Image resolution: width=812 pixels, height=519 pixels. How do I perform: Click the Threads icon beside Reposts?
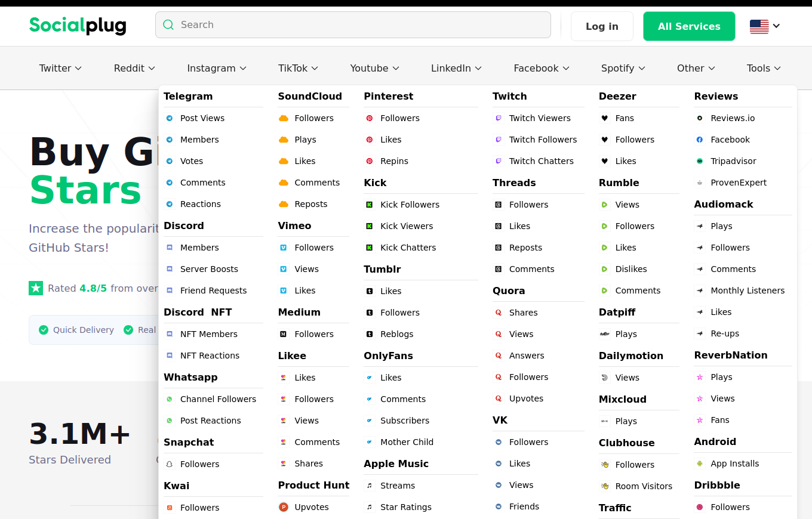click(499, 248)
